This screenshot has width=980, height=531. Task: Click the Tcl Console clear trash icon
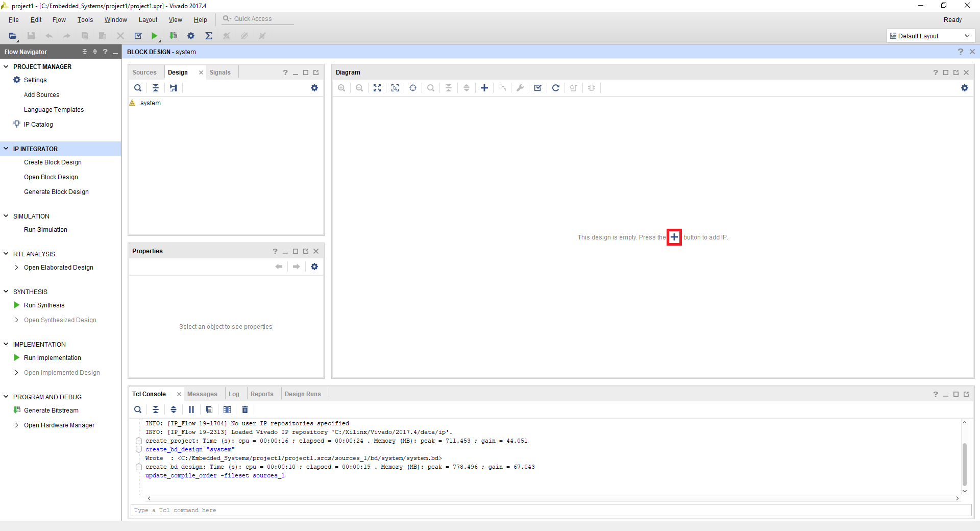tap(245, 409)
